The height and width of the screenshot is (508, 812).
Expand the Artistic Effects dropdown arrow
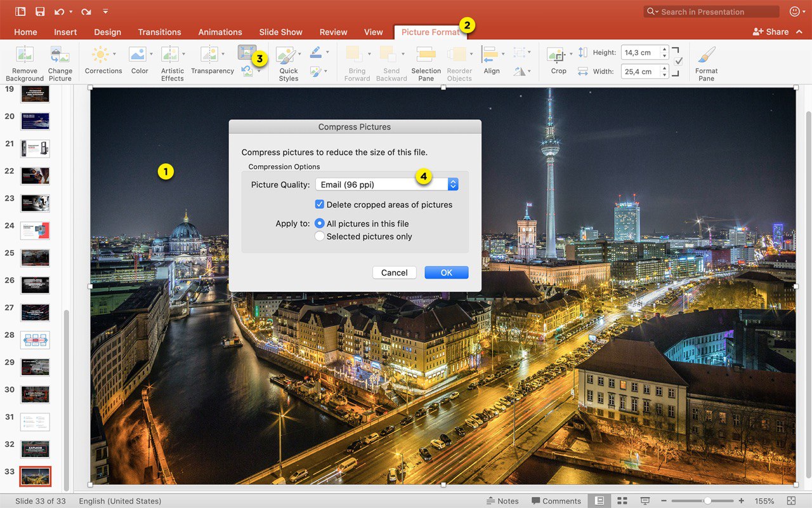183,54
